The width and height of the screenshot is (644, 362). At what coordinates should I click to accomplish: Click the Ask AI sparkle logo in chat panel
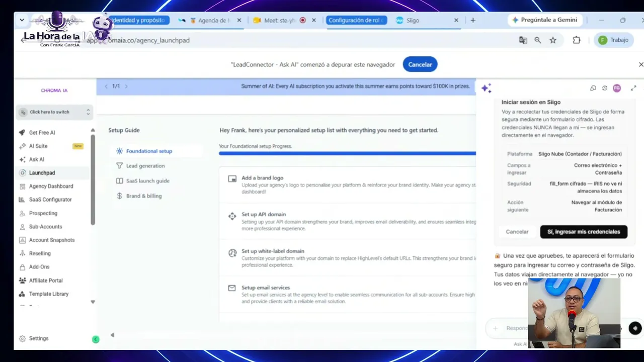[x=486, y=88]
